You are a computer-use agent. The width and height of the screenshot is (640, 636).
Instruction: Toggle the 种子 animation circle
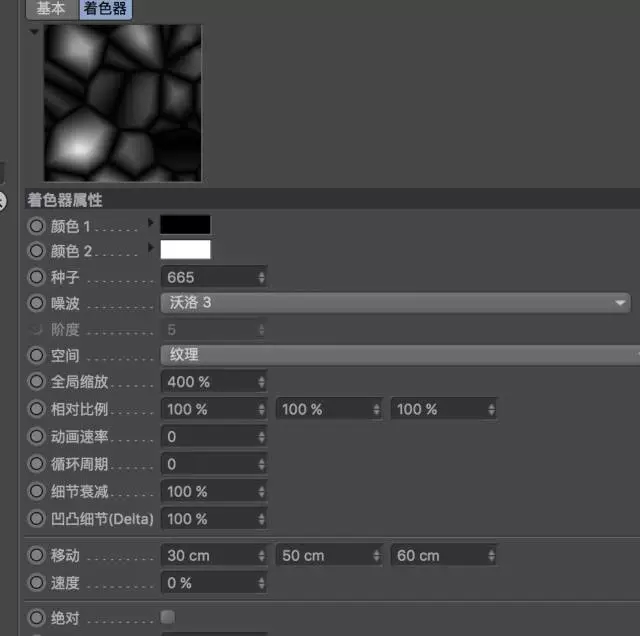[36, 277]
